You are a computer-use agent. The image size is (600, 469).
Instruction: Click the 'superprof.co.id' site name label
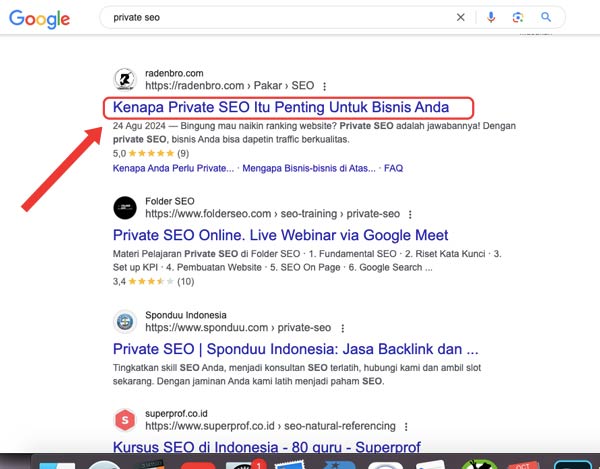(176, 414)
